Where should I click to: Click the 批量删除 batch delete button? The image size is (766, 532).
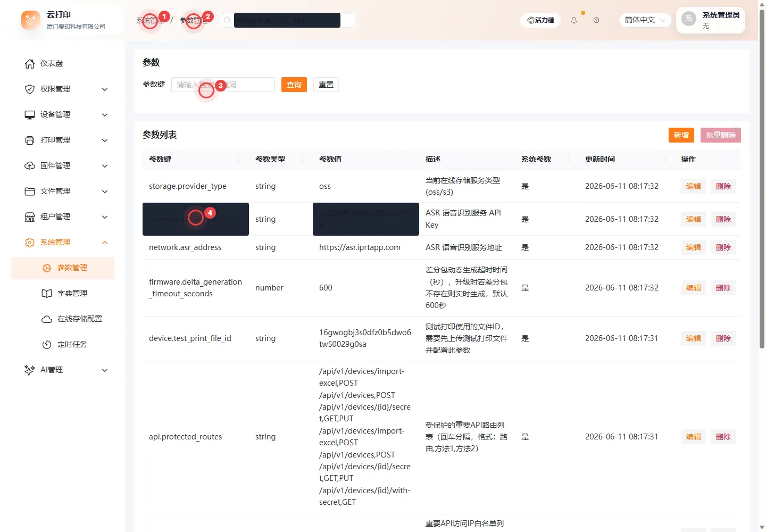click(721, 135)
